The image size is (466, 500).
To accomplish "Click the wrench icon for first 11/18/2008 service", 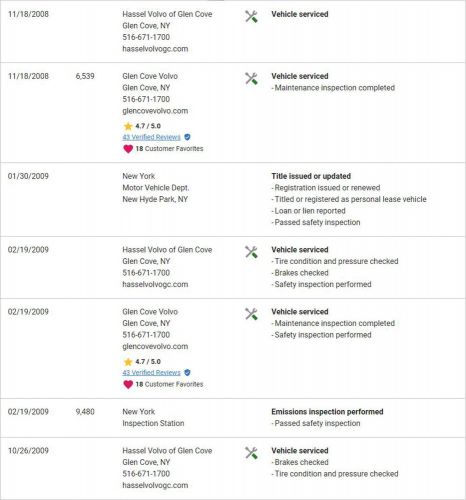I will [251, 16].
